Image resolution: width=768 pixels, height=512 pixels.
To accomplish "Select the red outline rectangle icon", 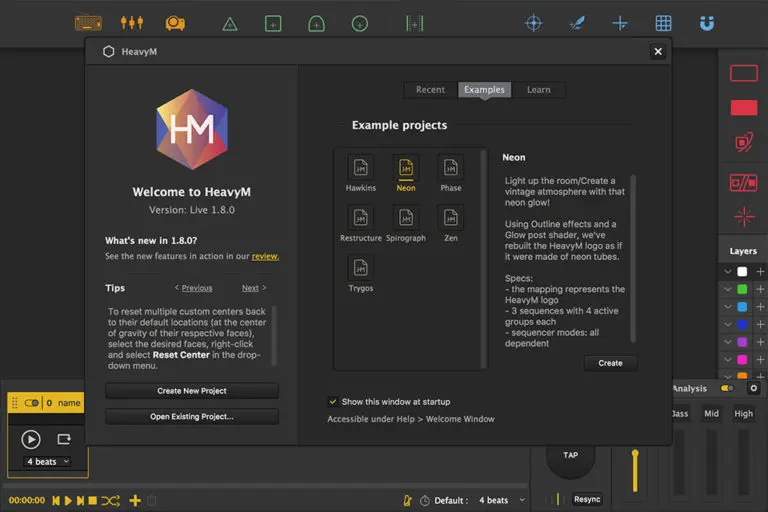I will pyautogui.click(x=744, y=73).
